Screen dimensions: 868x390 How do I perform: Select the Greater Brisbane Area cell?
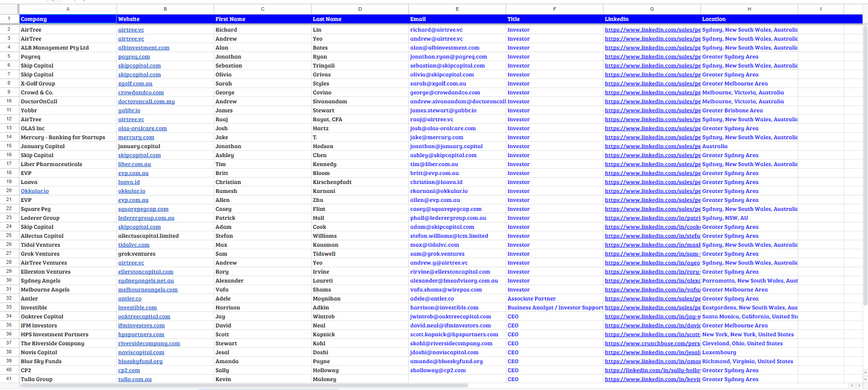click(x=749, y=111)
